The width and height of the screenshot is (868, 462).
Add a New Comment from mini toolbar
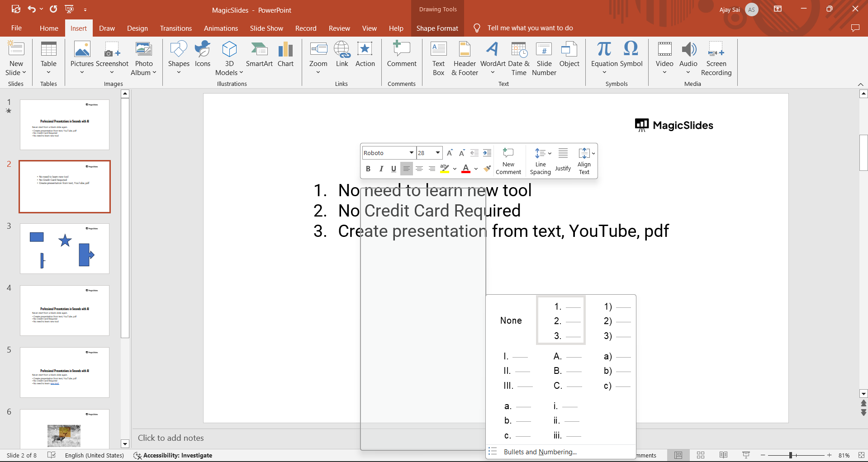(x=508, y=161)
